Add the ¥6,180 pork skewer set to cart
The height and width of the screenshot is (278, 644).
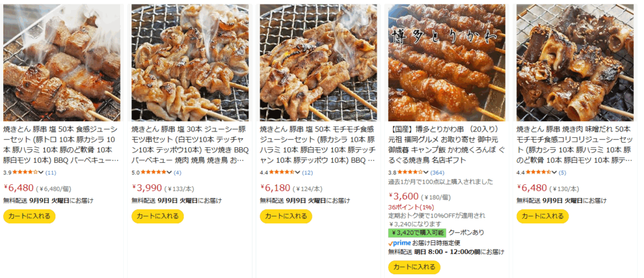[286, 216]
